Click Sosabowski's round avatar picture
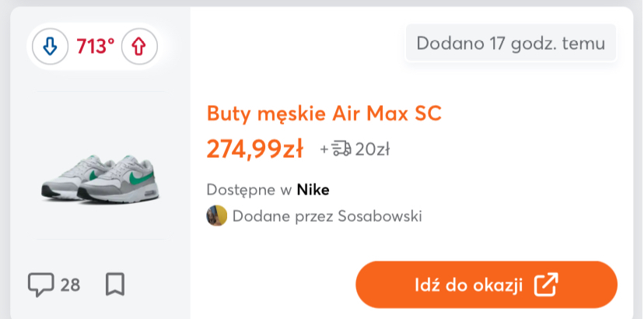 (x=216, y=216)
